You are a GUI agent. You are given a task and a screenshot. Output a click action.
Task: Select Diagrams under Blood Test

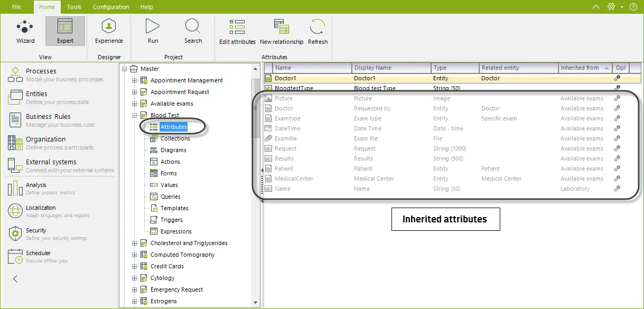tap(173, 150)
